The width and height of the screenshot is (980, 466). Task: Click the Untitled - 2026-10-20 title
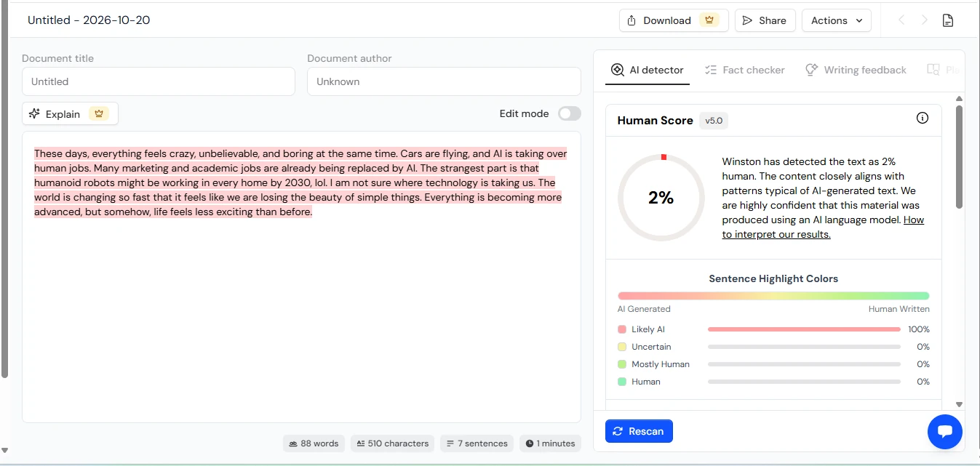89,20
